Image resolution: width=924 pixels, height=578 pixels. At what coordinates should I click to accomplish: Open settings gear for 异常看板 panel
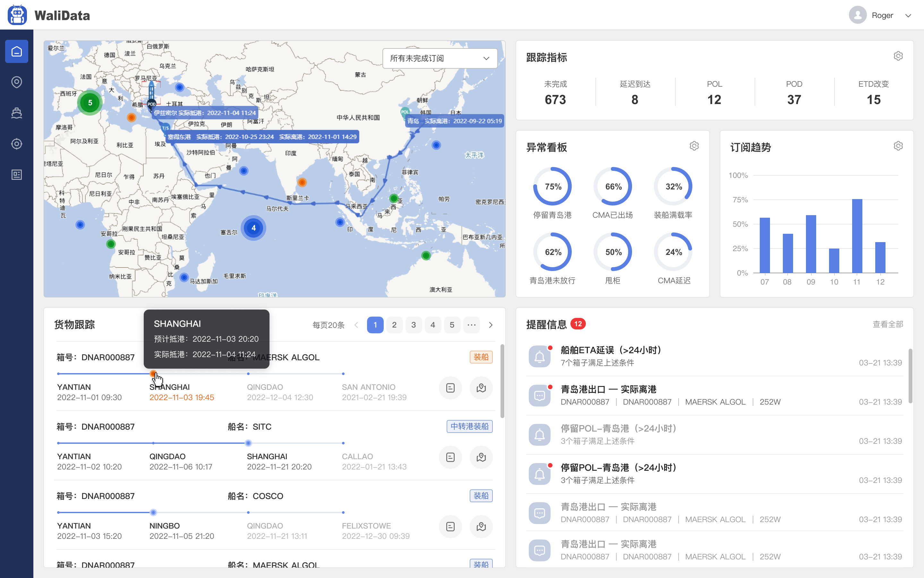coord(694,146)
